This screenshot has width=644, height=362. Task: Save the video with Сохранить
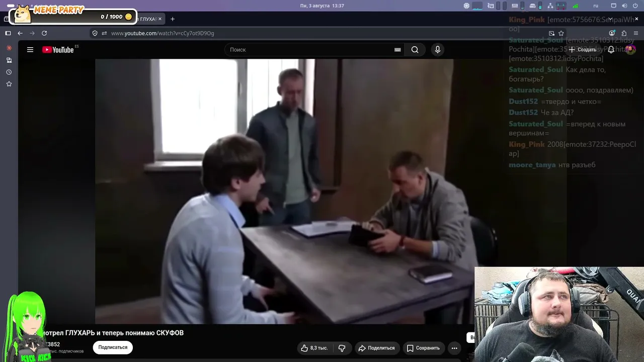(423, 348)
